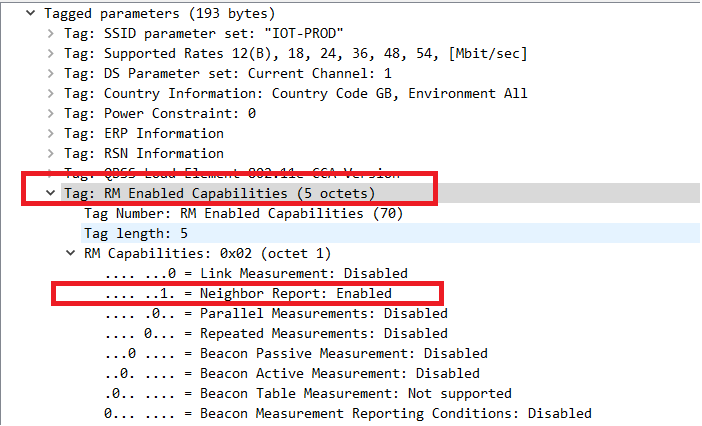Select Parallel Measurements: Disabled row
The height and width of the screenshot is (426, 702).
pos(276,313)
